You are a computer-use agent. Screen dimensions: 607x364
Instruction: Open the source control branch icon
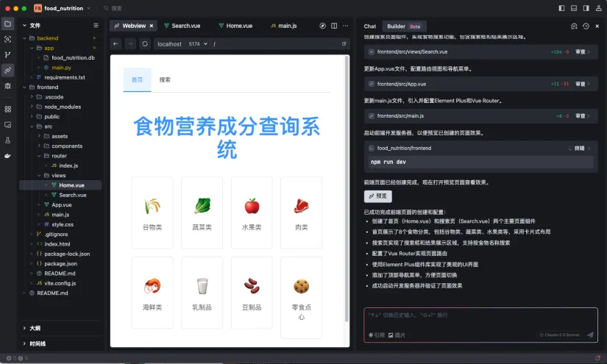pos(7,54)
